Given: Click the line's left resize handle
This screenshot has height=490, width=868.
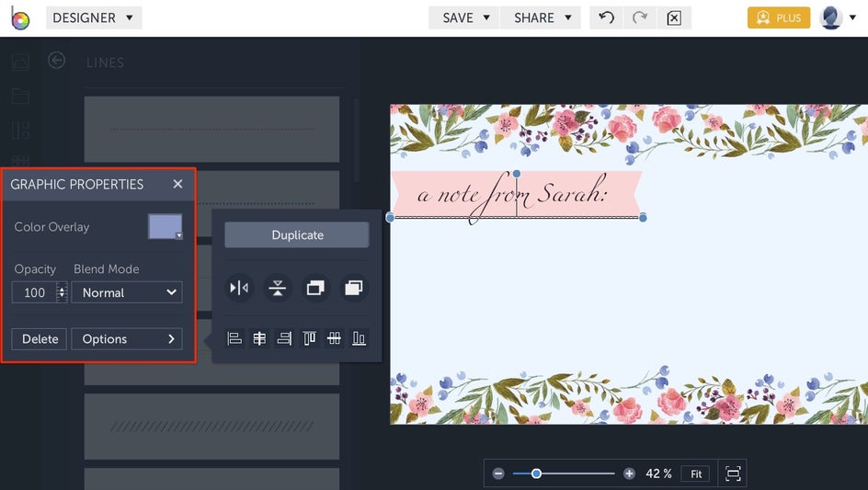Looking at the screenshot, I should 390,218.
